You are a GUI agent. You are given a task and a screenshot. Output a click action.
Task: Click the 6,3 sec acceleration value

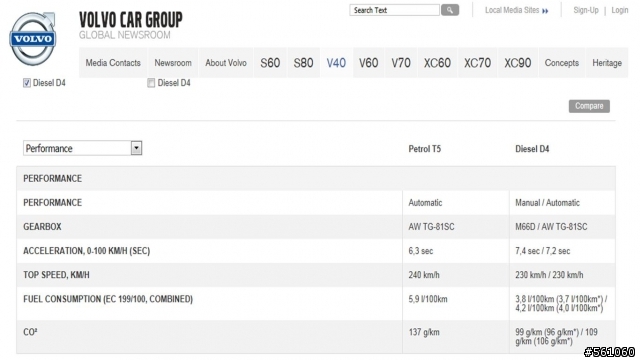[x=420, y=251]
